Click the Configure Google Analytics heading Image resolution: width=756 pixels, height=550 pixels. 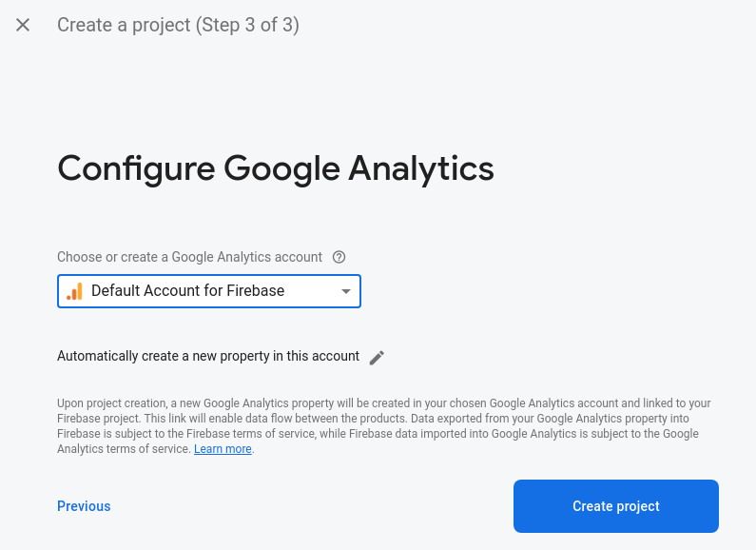click(x=276, y=168)
